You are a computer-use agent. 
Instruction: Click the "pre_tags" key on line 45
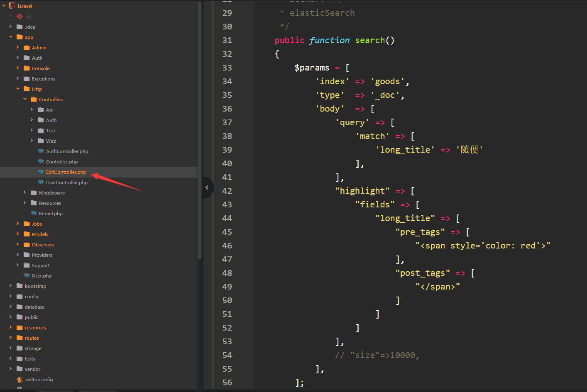pyautogui.click(x=420, y=232)
